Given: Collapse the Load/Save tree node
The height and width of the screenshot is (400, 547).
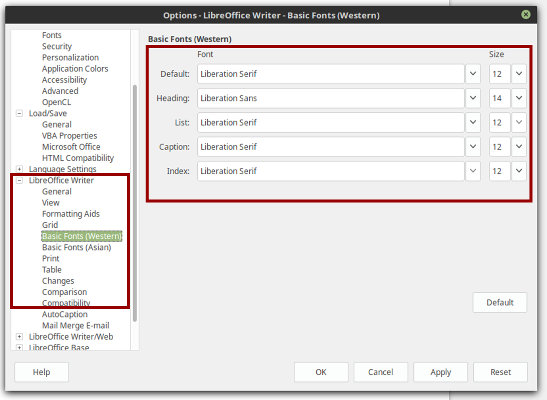Looking at the screenshot, I should click(x=20, y=113).
